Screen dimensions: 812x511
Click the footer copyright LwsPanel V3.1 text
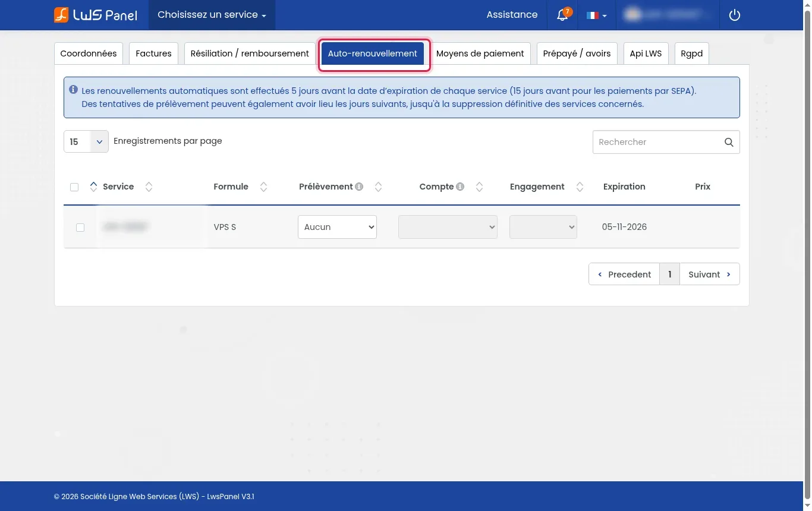coord(154,497)
